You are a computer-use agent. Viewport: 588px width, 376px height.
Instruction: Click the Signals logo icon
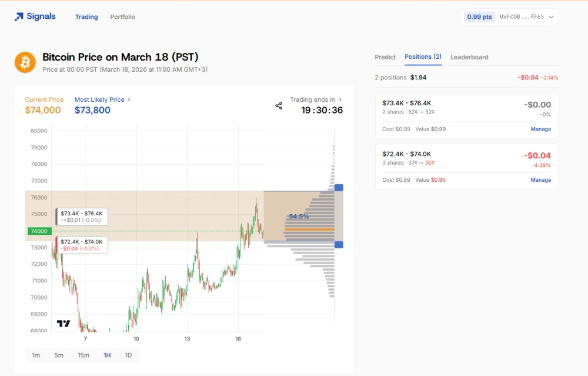(x=19, y=17)
